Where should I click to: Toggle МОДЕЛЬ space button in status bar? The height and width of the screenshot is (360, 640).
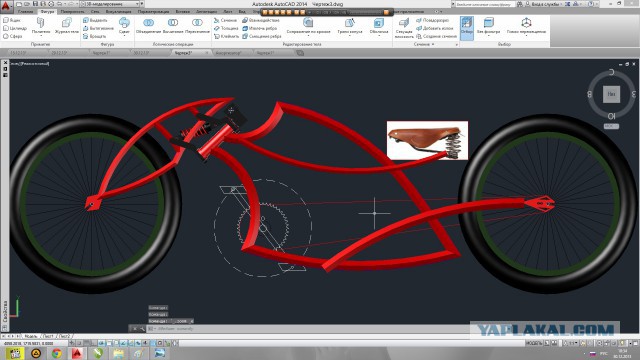(534, 343)
